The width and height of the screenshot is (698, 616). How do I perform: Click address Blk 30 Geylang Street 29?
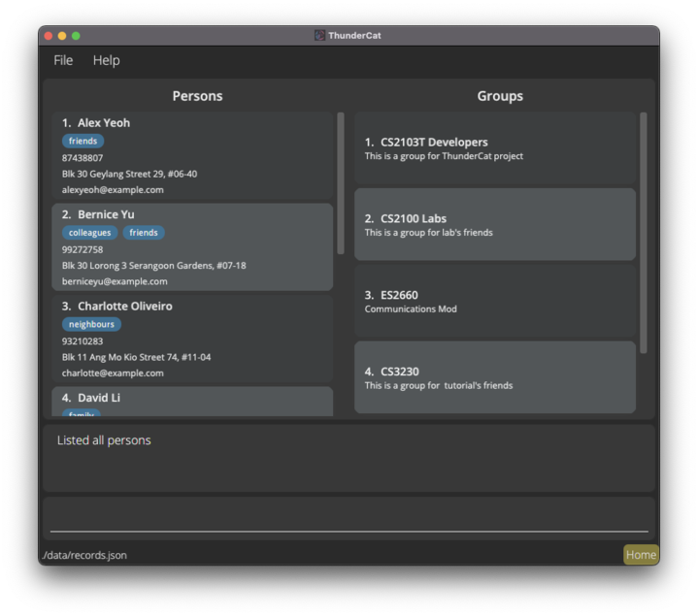pos(129,174)
